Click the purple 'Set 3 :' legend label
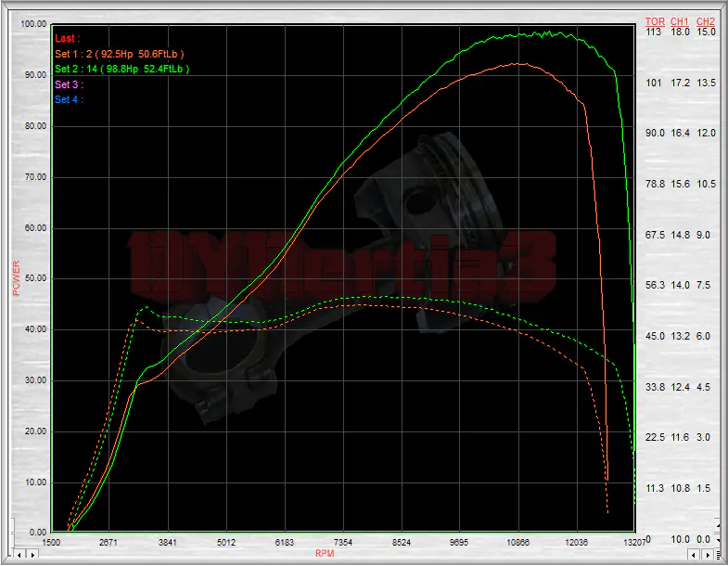 (69, 84)
